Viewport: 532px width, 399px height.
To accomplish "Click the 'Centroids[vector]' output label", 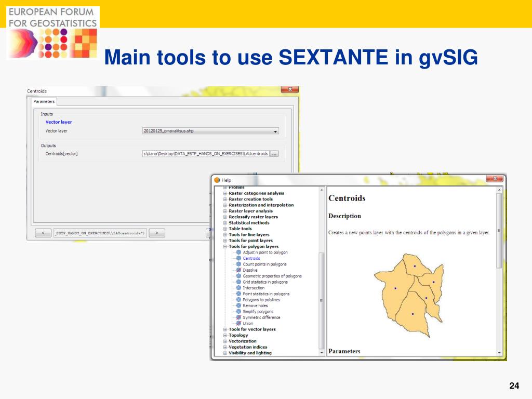I will pyautogui.click(x=61, y=154).
